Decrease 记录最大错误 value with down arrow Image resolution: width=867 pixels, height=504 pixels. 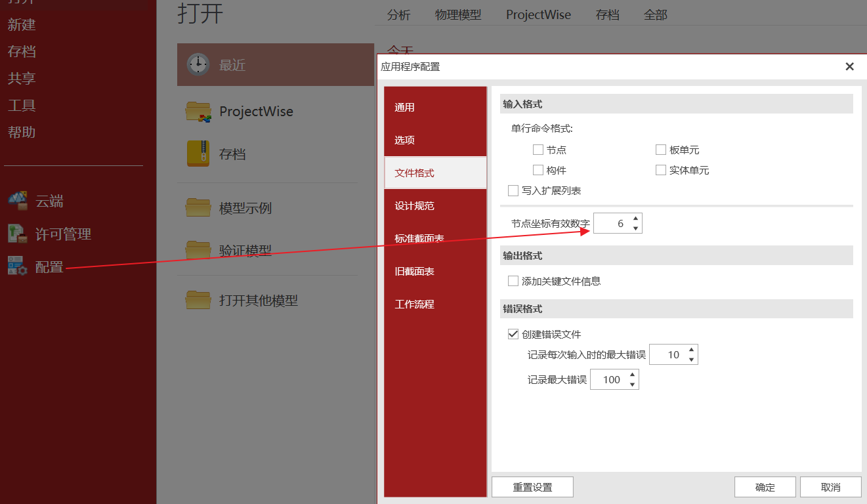pos(632,385)
